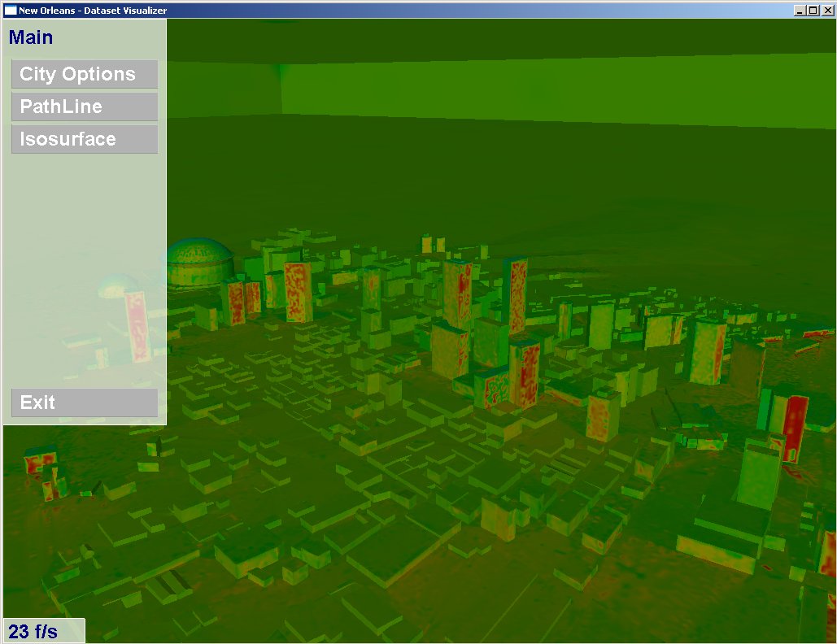The image size is (837, 644).
Task: Open the Isosurface settings
Action: pos(84,139)
